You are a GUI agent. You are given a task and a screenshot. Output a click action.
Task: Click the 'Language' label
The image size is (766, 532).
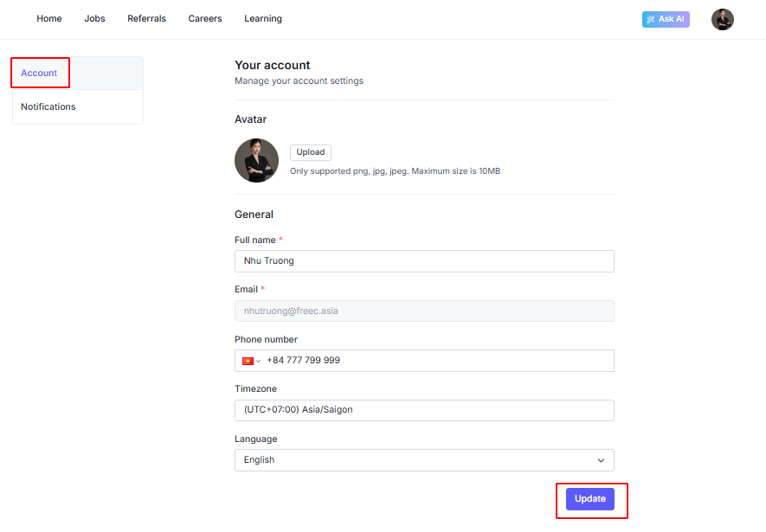tap(255, 439)
